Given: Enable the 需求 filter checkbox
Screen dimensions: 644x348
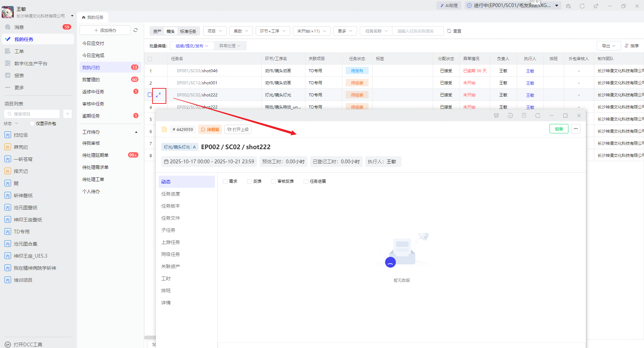Looking at the screenshot, I should [x=225, y=181].
